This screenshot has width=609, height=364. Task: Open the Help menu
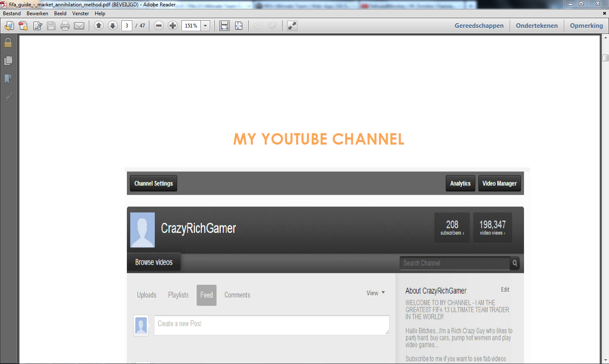(x=100, y=14)
